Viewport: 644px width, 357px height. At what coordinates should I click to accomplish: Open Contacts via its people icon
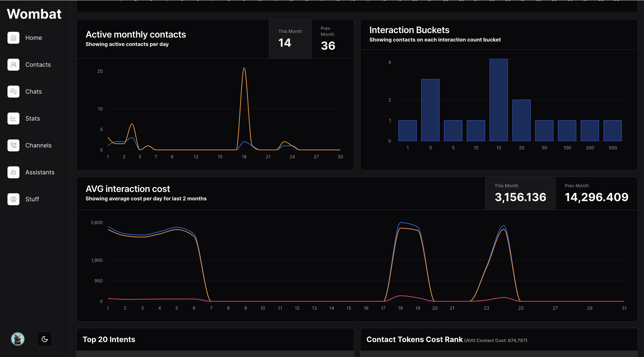pyautogui.click(x=13, y=64)
